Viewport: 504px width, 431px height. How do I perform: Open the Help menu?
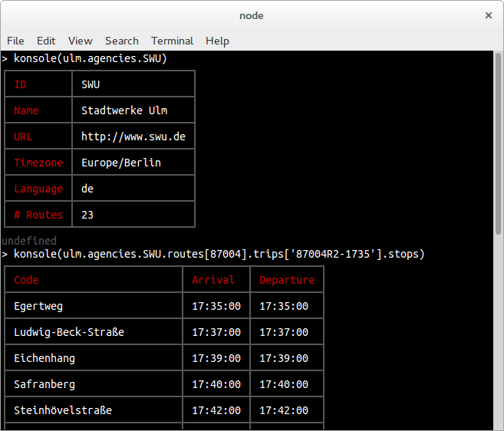click(217, 41)
